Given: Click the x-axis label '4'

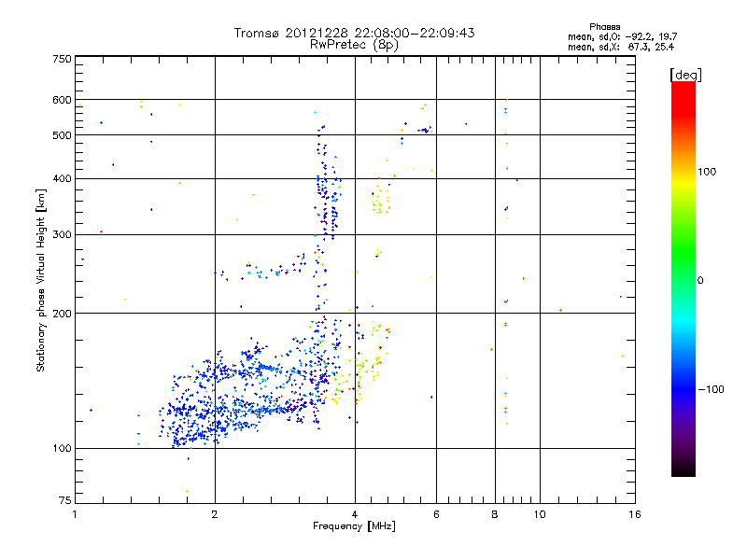Looking at the screenshot, I should [x=355, y=514].
